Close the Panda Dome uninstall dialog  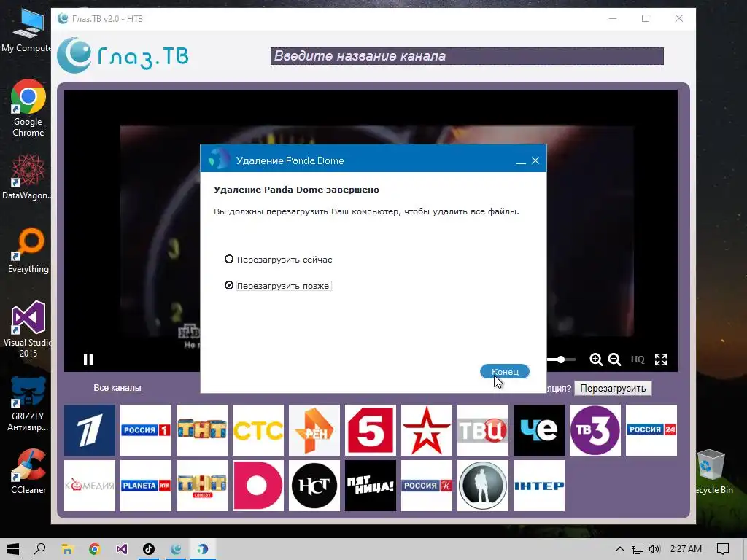(x=535, y=160)
